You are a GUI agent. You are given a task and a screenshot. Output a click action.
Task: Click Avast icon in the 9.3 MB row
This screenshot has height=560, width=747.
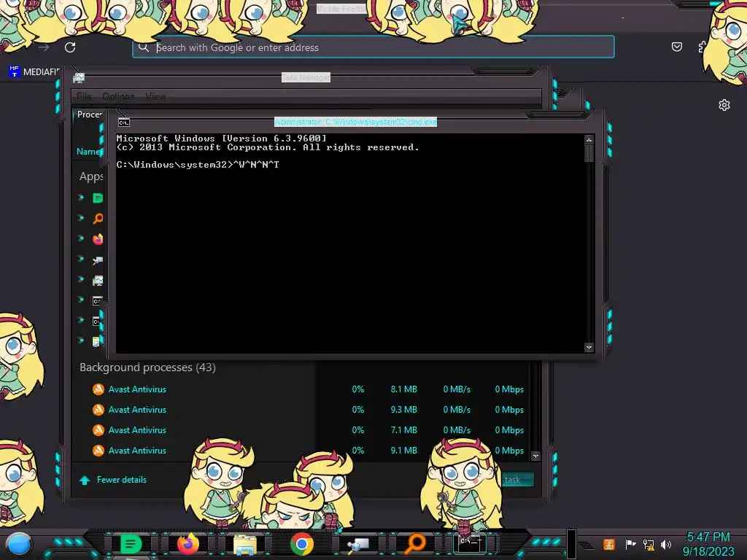tap(98, 410)
